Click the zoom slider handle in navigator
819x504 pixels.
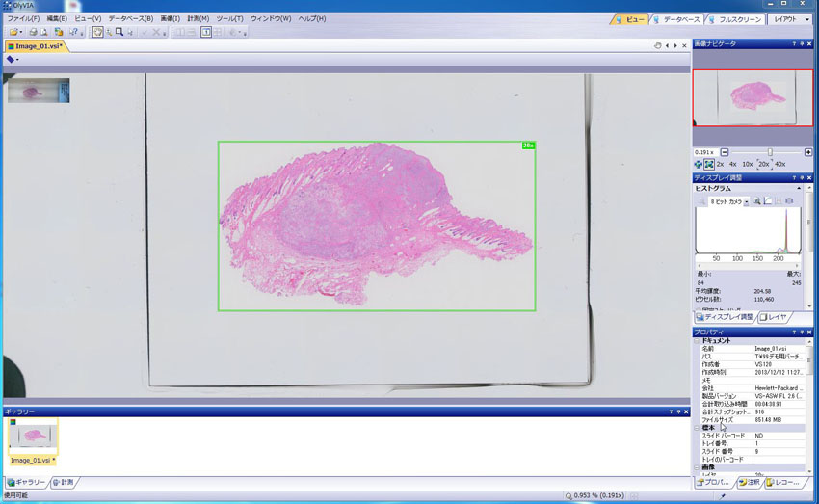pyautogui.click(x=769, y=152)
